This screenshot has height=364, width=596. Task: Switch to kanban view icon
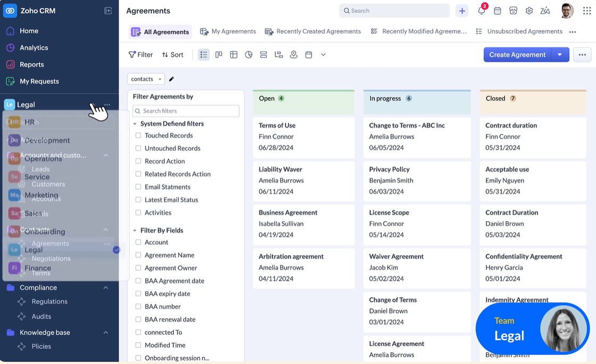point(219,55)
